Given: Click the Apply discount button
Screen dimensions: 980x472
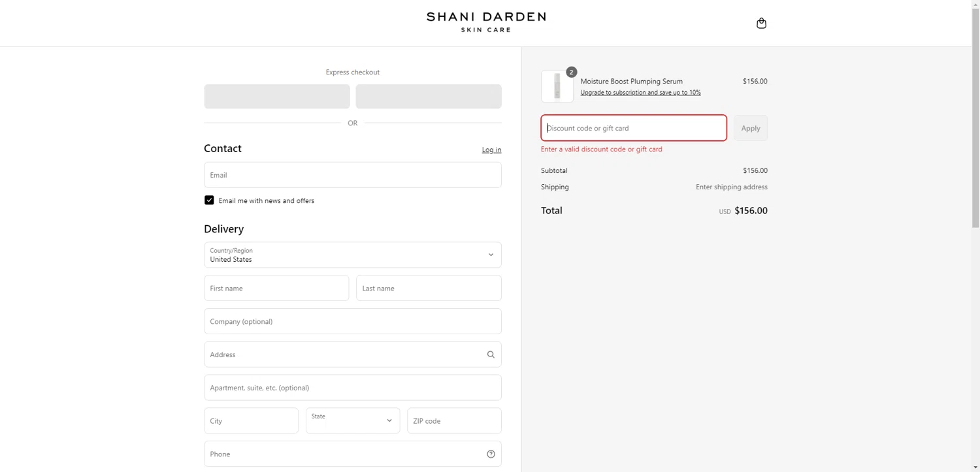Looking at the screenshot, I should 751,128.
